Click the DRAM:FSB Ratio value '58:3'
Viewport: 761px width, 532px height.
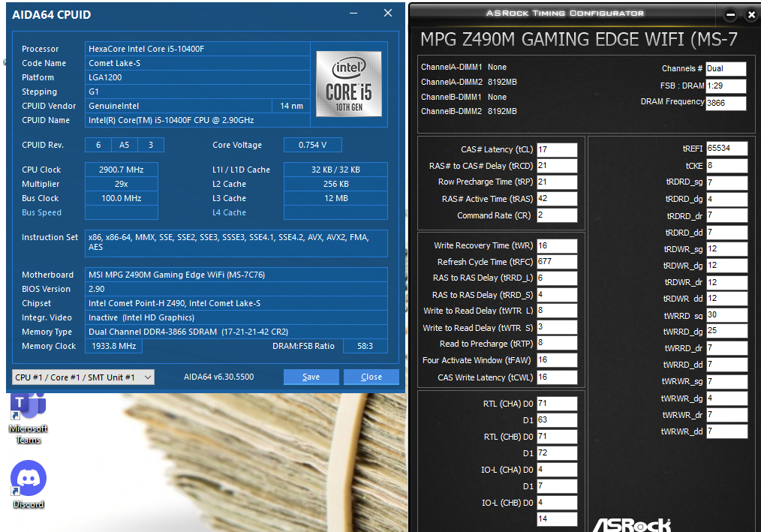(365, 346)
